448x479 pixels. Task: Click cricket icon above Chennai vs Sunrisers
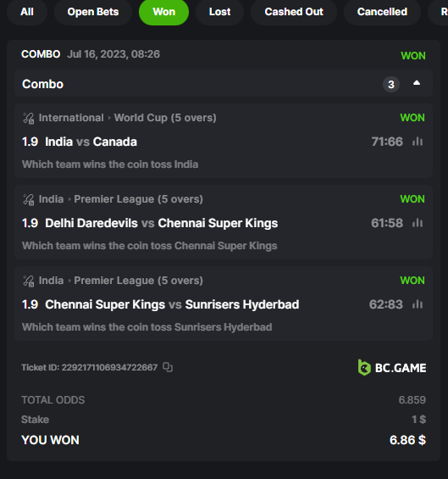coord(29,281)
